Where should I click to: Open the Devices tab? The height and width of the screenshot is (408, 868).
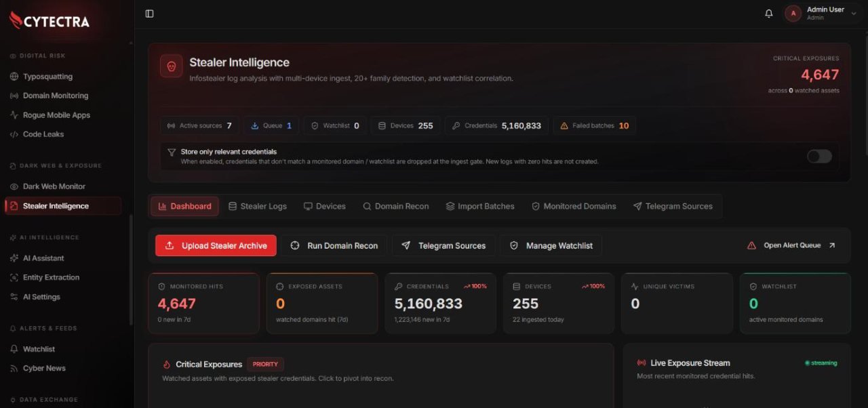[325, 206]
